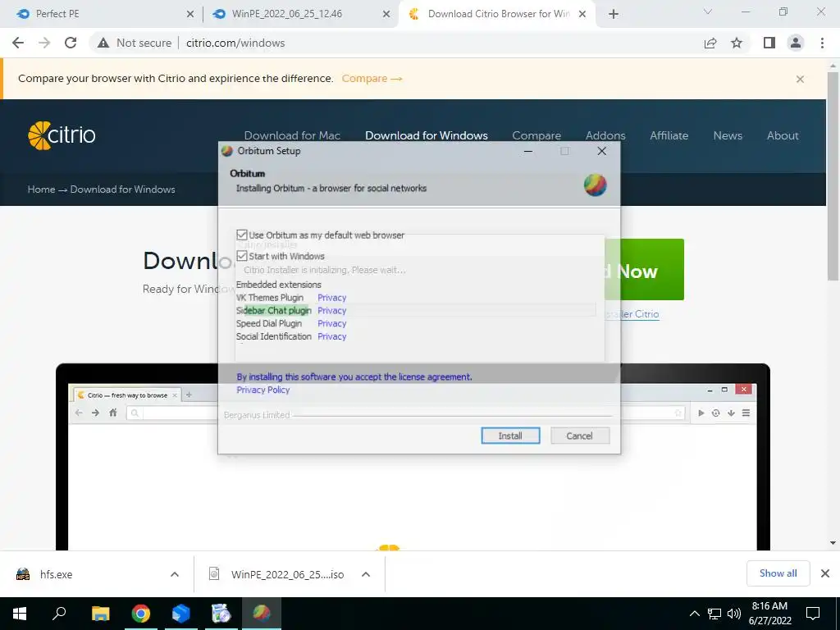Open the browser side panel icon

point(769,43)
